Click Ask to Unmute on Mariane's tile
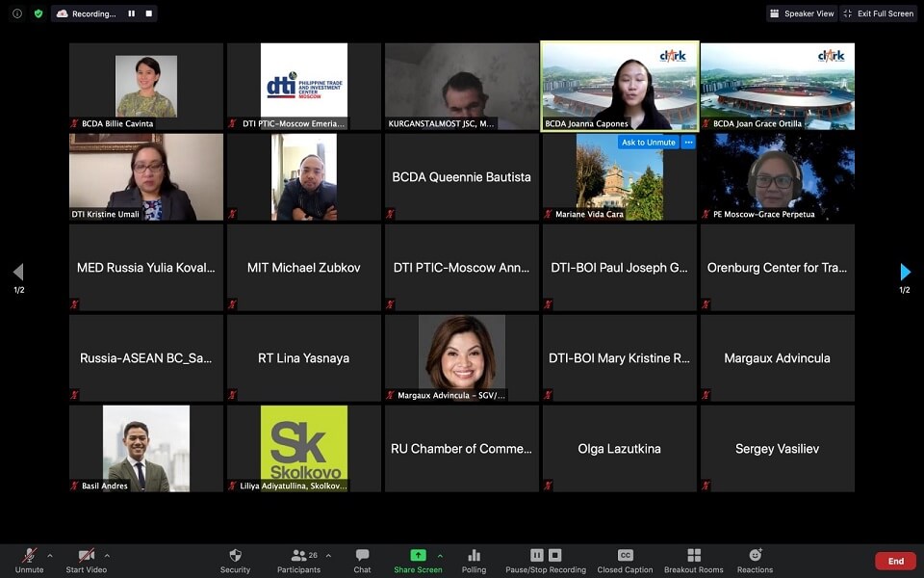The image size is (924, 578). (648, 143)
